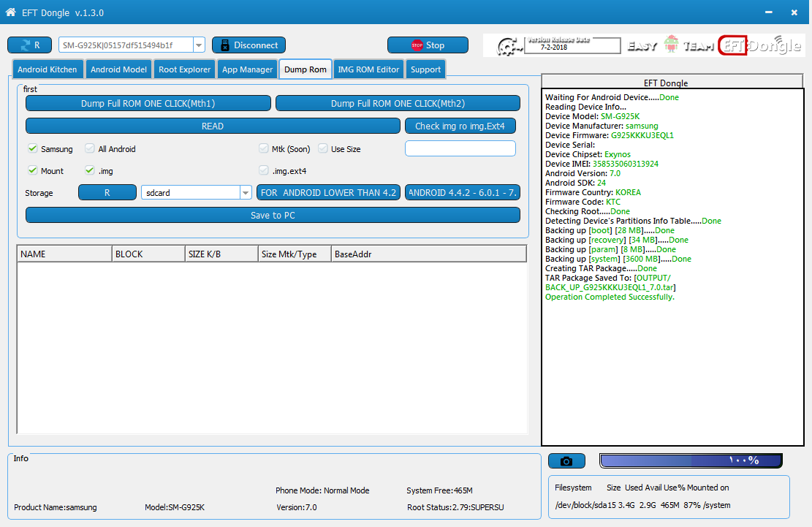Click the gear logo beside Version Release Date
812x527 pixels.
pos(509,47)
